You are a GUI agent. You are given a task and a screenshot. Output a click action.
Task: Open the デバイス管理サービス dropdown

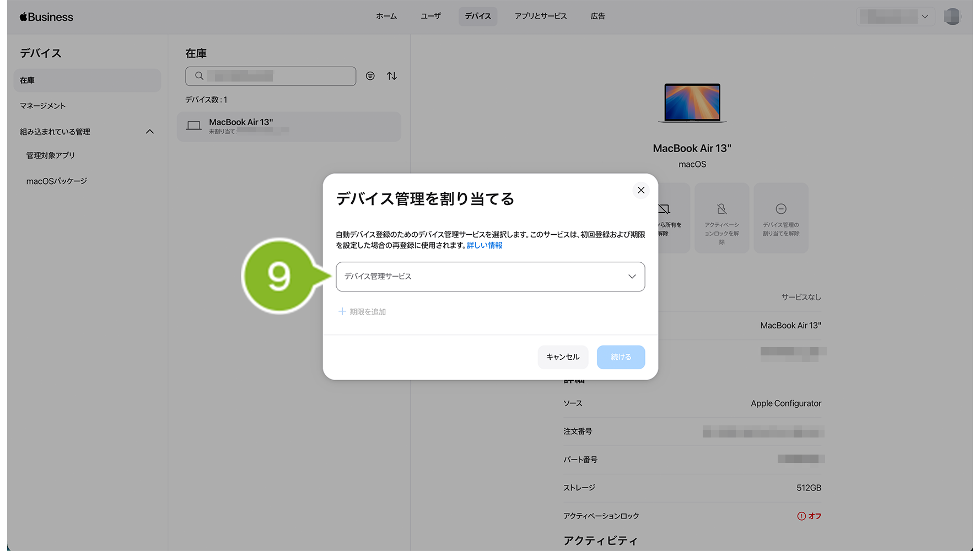point(490,277)
